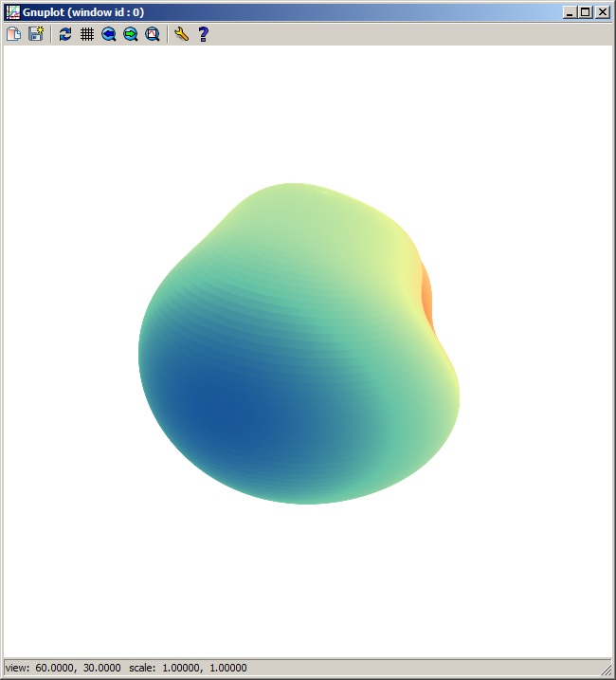Maximize the Gnuplot window
This screenshot has width=616, height=680.
586,12
